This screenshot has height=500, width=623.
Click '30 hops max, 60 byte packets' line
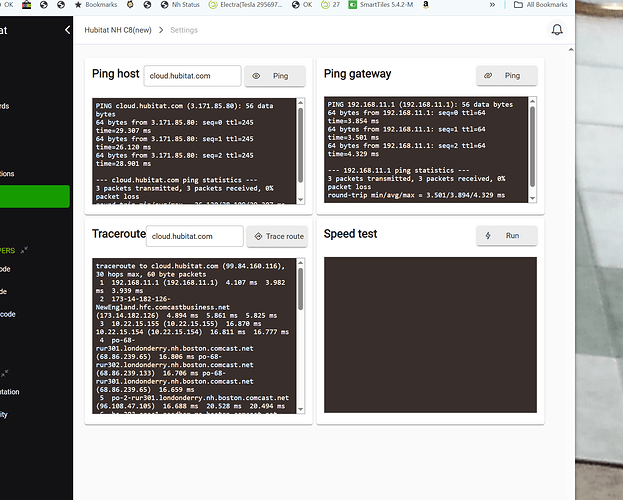coord(151,274)
